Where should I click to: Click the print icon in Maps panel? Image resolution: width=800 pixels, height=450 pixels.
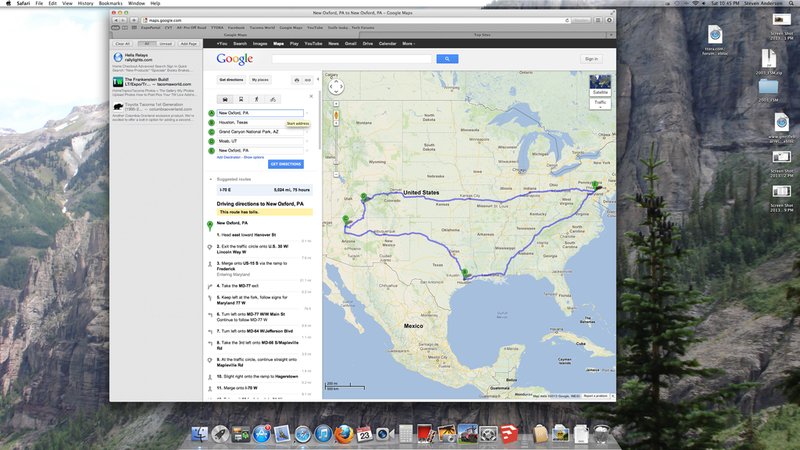tap(297, 80)
